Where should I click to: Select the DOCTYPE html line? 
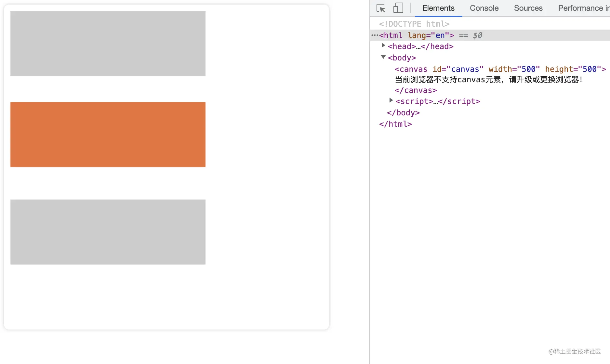tap(414, 24)
